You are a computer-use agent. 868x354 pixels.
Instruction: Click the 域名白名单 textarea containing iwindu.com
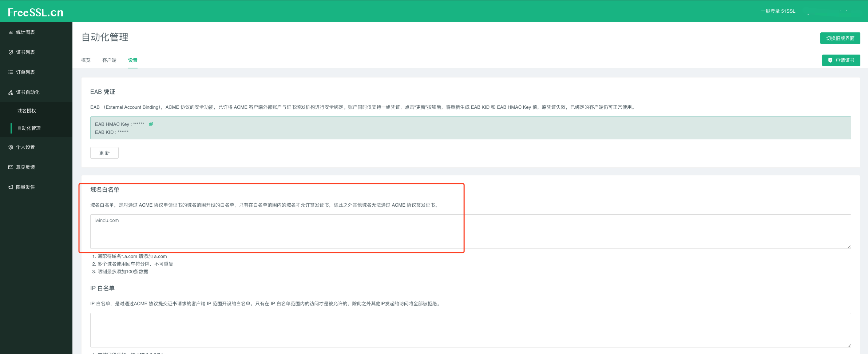click(471, 232)
